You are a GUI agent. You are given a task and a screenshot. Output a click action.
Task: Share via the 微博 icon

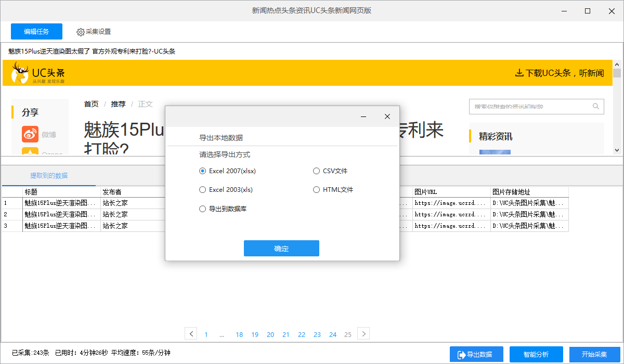[x=30, y=135]
